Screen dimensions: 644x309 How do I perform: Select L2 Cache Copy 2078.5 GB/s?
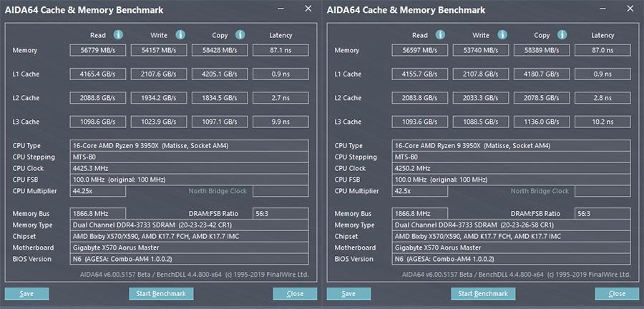tap(542, 98)
